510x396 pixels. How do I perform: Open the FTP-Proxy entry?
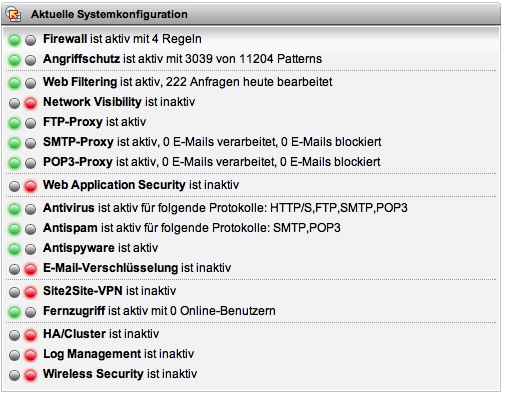click(x=73, y=122)
